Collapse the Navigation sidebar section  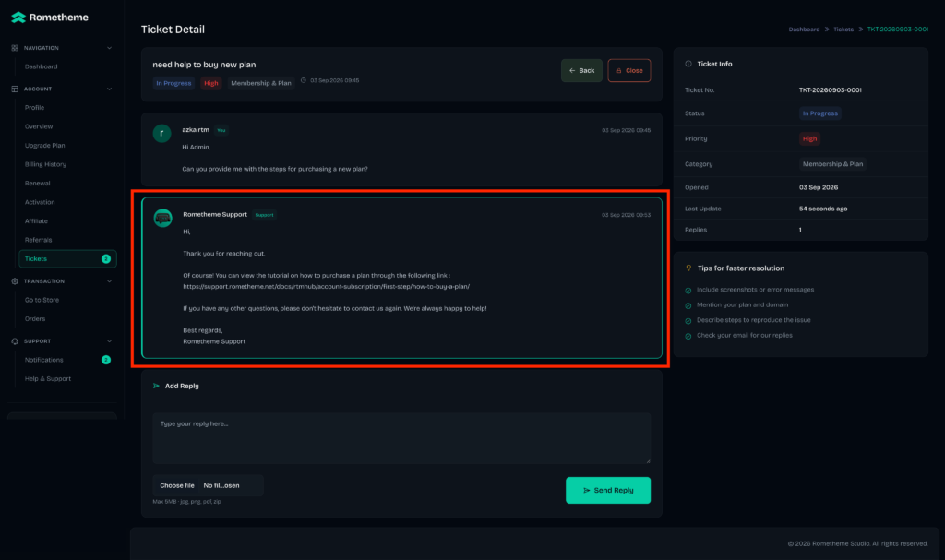[x=109, y=48]
